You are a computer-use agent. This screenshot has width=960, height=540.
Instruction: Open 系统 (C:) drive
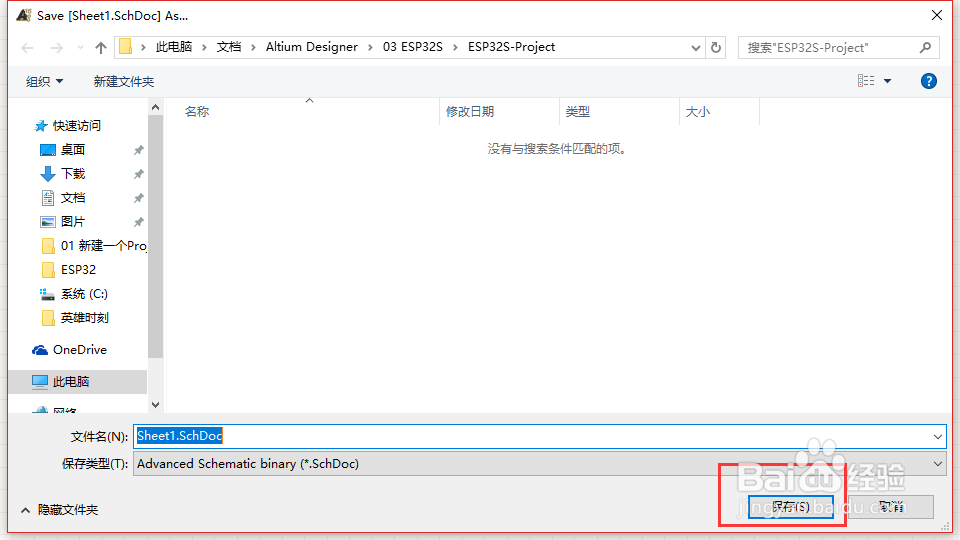(x=84, y=294)
